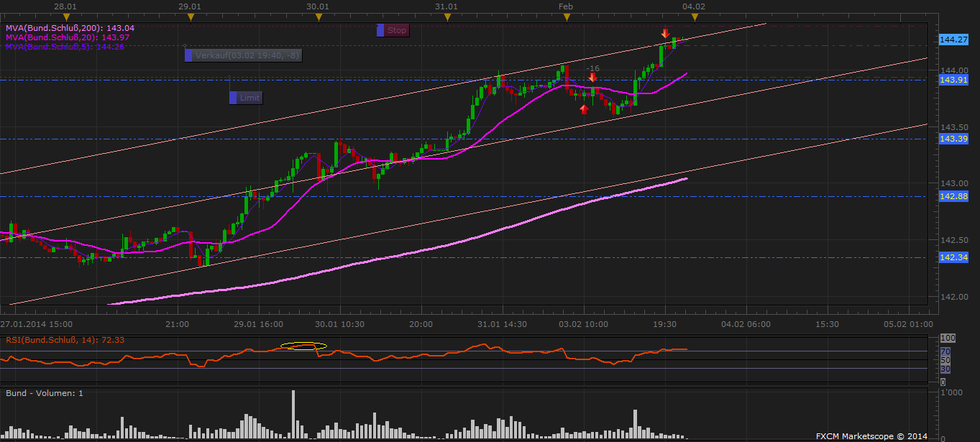Click the RSI 50 level label

click(945, 360)
